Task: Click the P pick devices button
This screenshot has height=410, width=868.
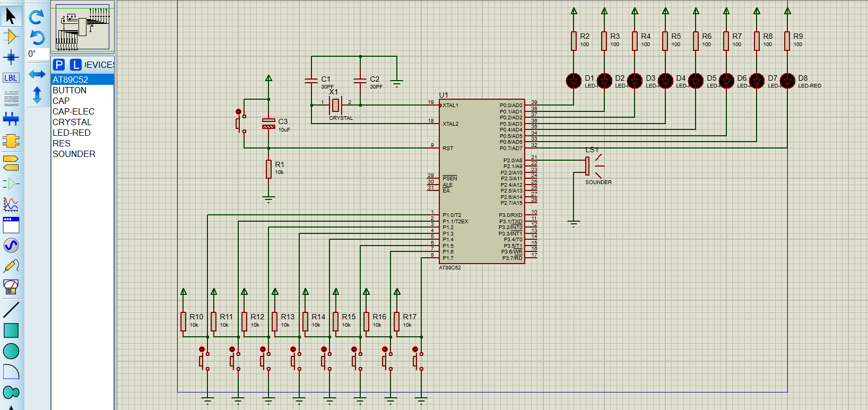Action: pos(59,65)
